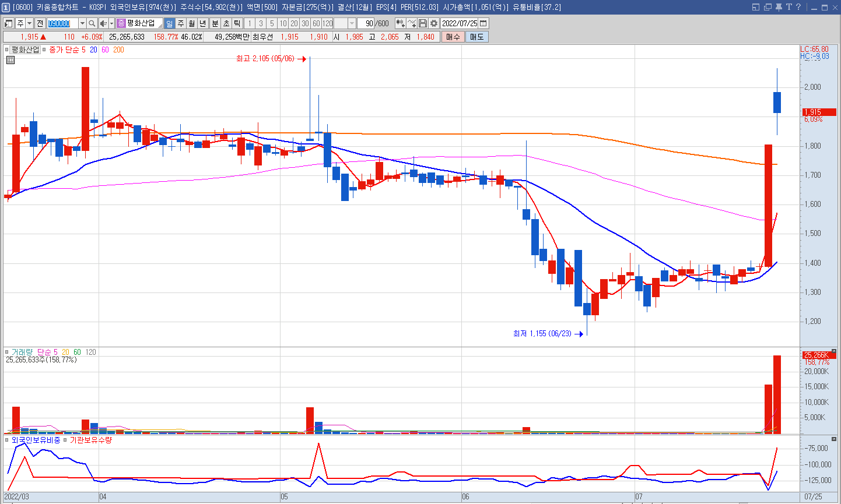This screenshot has height=504, width=841.
Task: Click the line chart overlay icon
Action: pos(412,23)
